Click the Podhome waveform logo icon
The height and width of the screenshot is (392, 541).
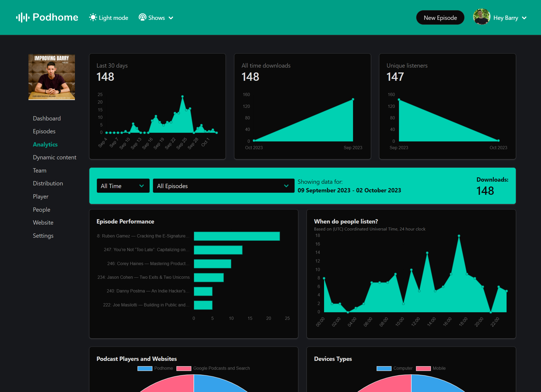click(x=23, y=18)
